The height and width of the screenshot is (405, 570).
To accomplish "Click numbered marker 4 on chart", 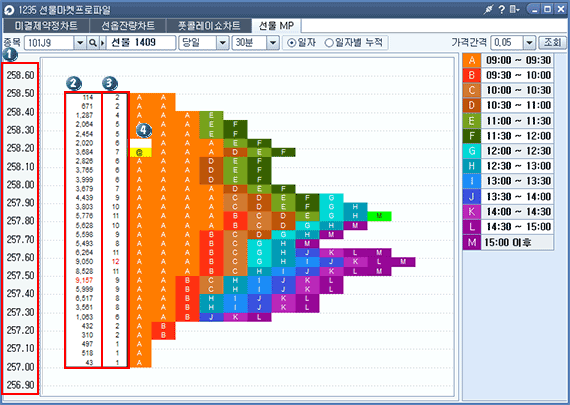I will point(144,130).
